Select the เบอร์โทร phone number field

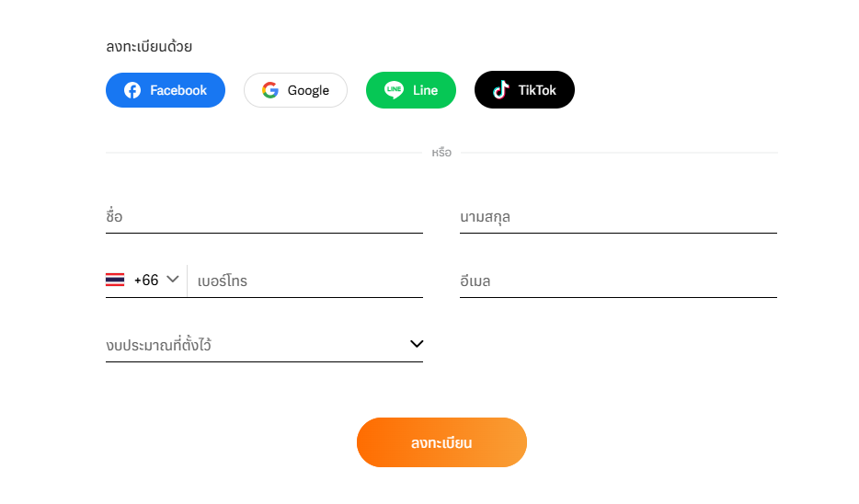[x=305, y=281]
